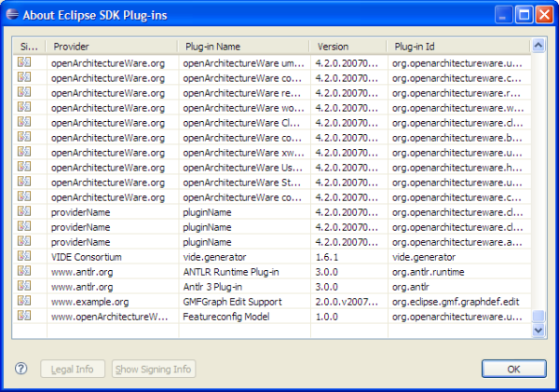Sort table by Version column header
This screenshot has height=392, width=559.
coord(348,47)
